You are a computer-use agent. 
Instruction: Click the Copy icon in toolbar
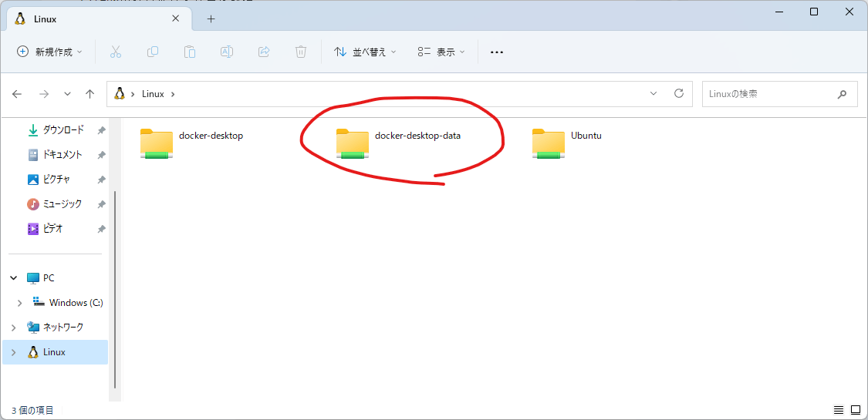coord(153,52)
